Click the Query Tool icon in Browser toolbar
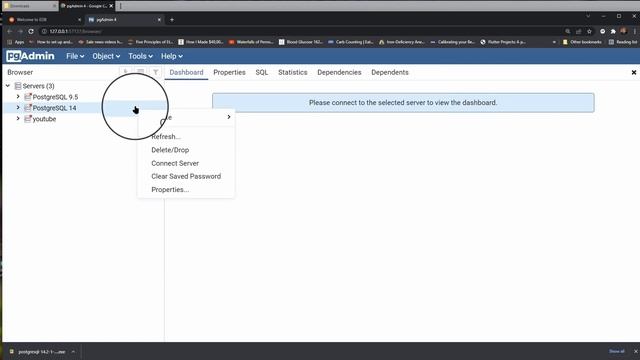Screen dimensions: 640x360 pyautogui.click(x=126, y=72)
